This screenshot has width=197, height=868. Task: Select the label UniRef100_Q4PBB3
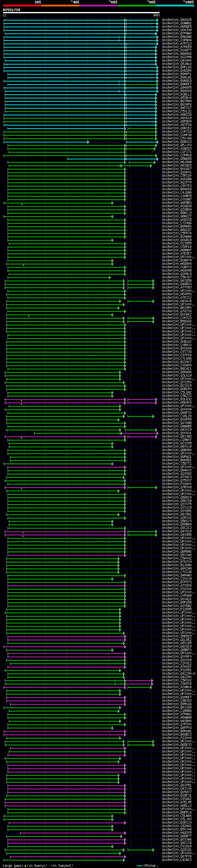point(177,203)
